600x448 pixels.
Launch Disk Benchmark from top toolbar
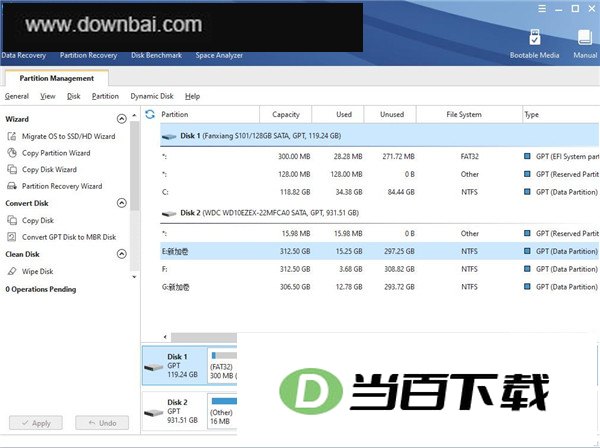click(157, 55)
